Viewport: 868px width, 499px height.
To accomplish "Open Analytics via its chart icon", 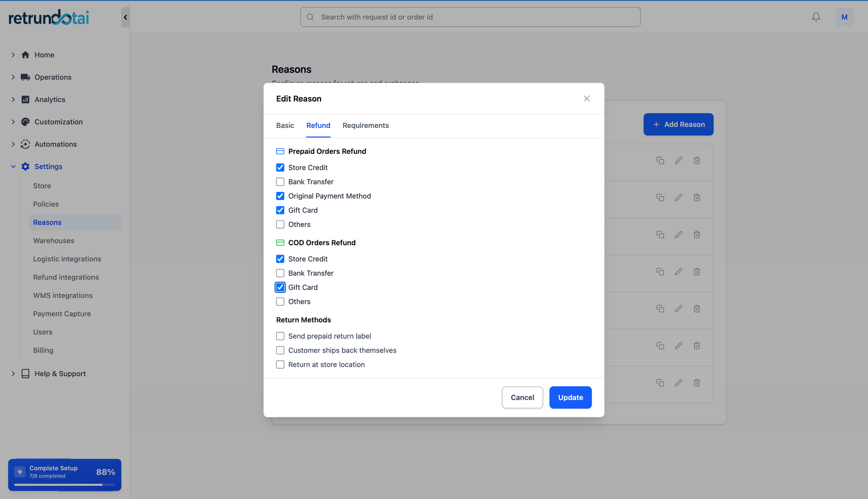I will (x=25, y=99).
